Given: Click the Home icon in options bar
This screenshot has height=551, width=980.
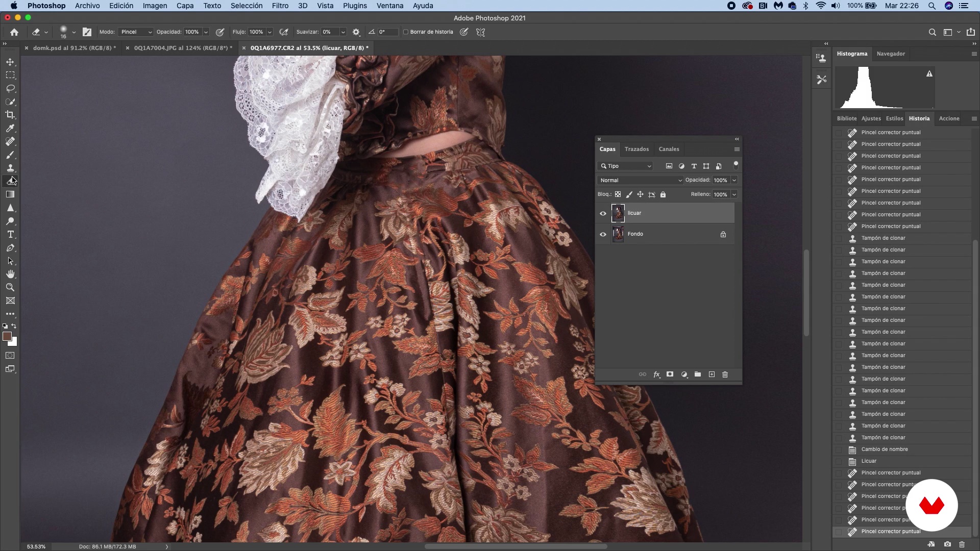Looking at the screenshot, I should tap(14, 32).
